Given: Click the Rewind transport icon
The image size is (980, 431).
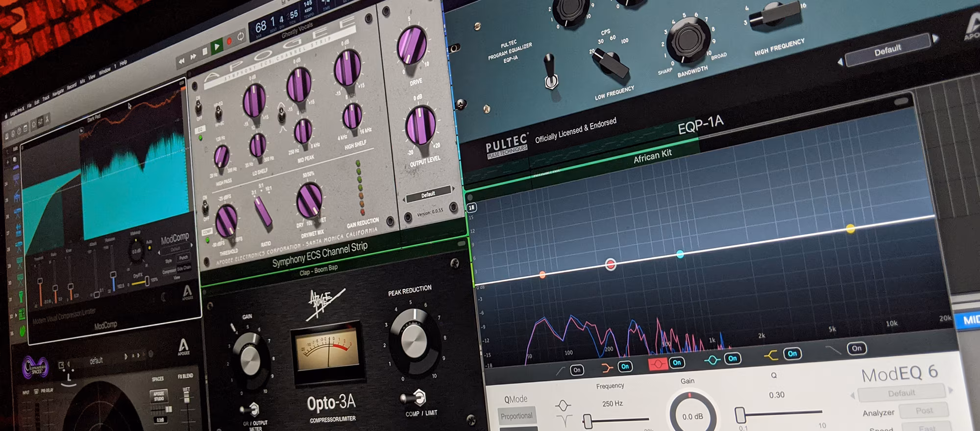Looking at the screenshot, I should pyautogui.click(x=181, y=61).
